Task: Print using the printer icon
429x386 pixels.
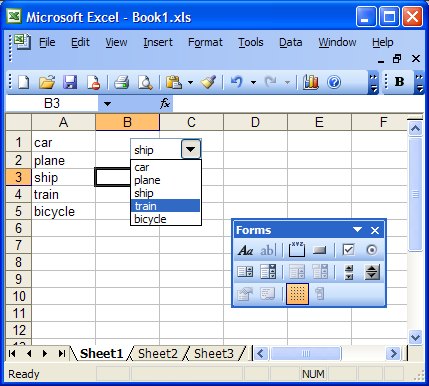Action: pos(122,82)
